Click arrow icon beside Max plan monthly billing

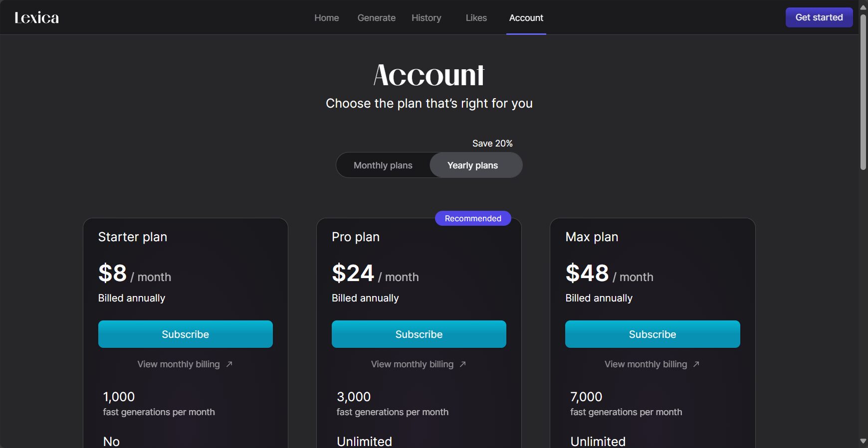pyautogui.click(x=696, y=364)
